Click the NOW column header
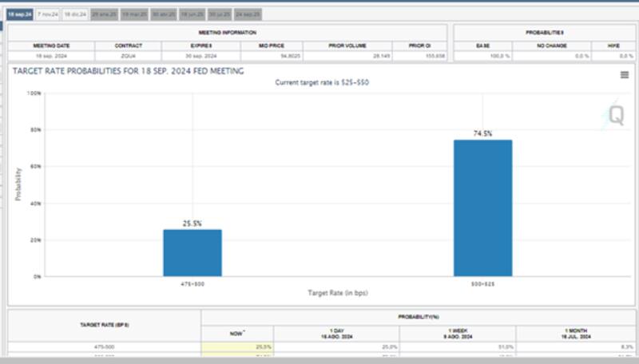The height and width of the screenshot is (364, 639). pos(237,332)
